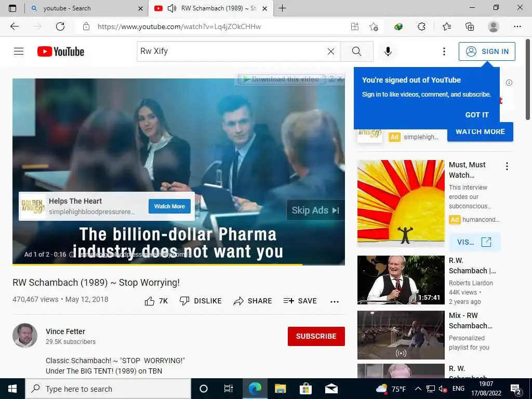This screenshot has height=399, width=532.
Task: Open a new browser tab
Action: click(x=282, y=8)
